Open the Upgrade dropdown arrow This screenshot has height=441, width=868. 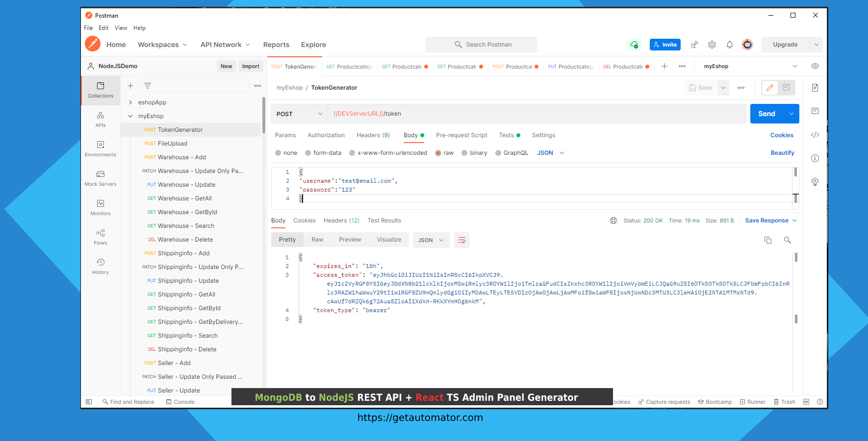[817, 45]
